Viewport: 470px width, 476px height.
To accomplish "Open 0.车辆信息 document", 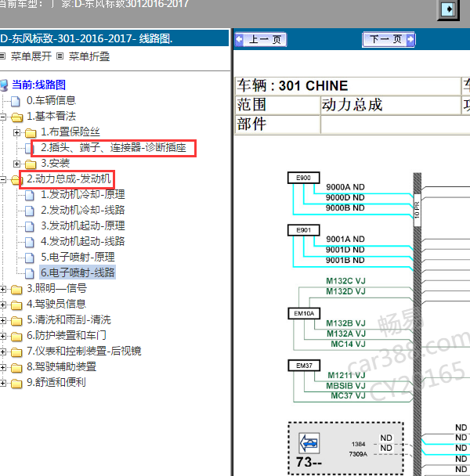I will coord(51,100).
